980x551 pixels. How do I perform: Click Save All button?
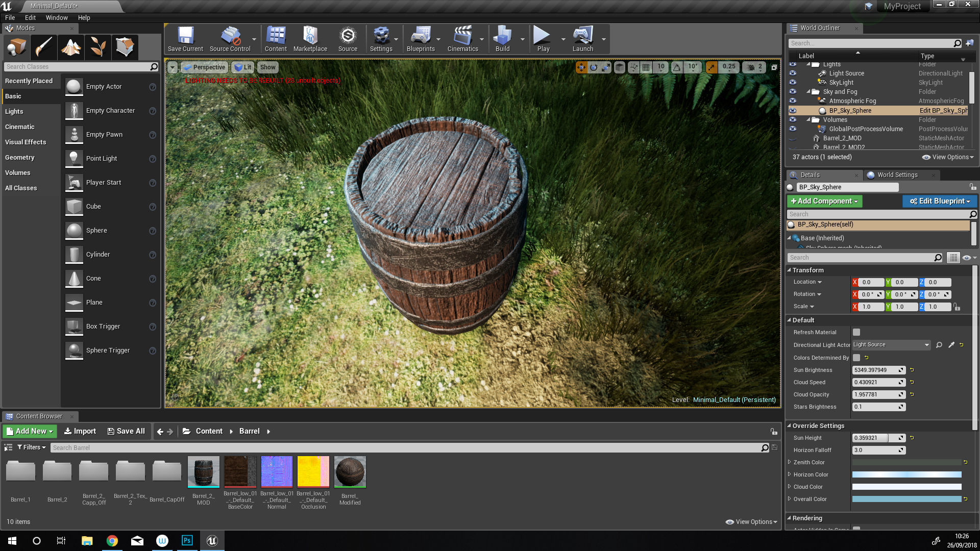click(x=126, y=432)
